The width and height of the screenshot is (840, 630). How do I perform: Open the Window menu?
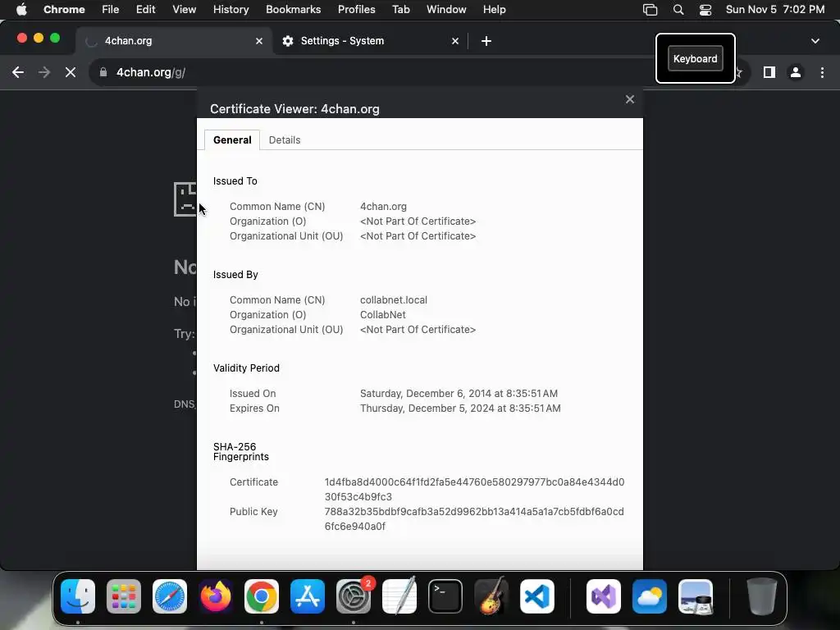446,10
